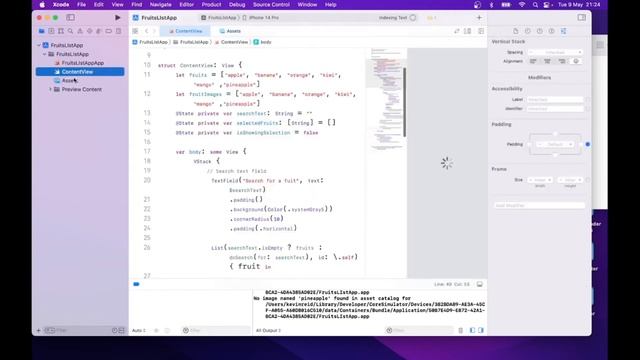
Task: Open the Symbol navigator icon
Action: coord(61,31)
